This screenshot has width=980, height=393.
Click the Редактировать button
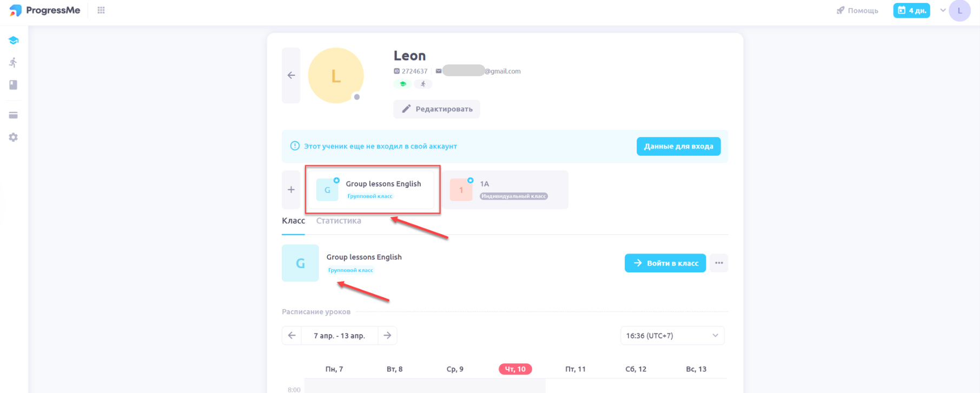click(436, 109)
